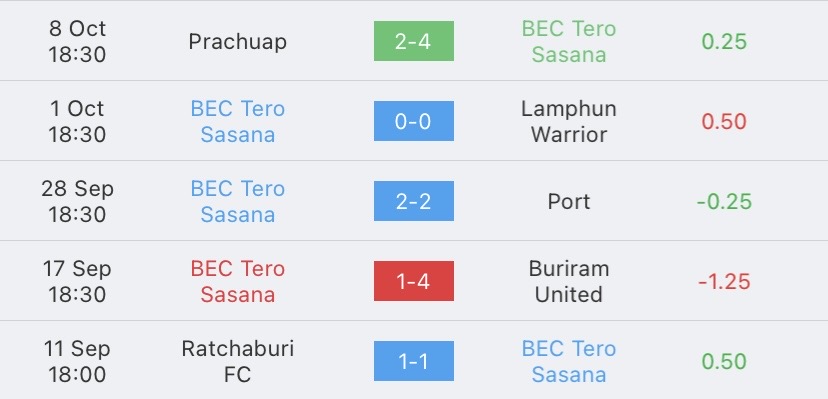Click BEC Tero Sasana in 28 Sep row
Screen dimensions: 828x399
238,202
